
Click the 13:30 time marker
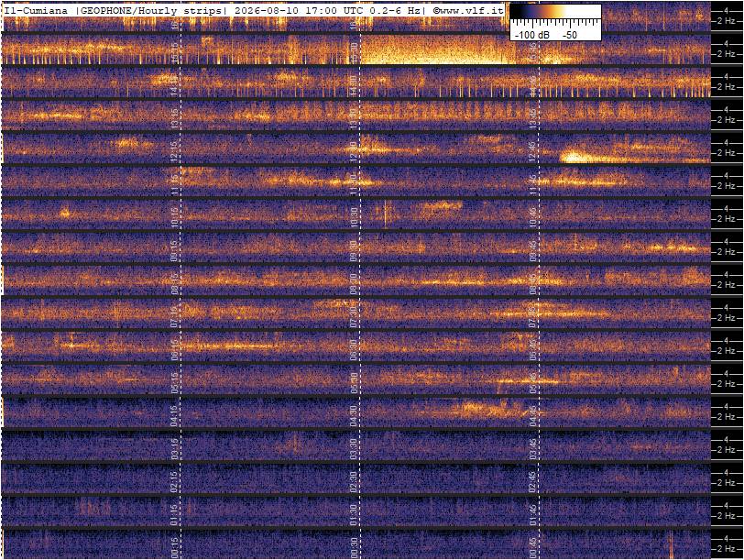coord(354,117)
